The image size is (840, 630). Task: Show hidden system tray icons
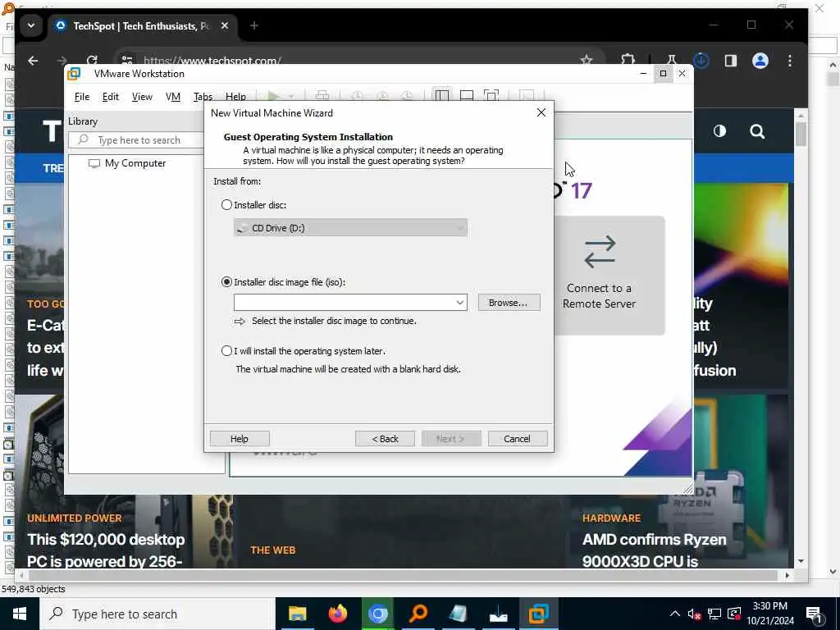(x=675, y=614)
